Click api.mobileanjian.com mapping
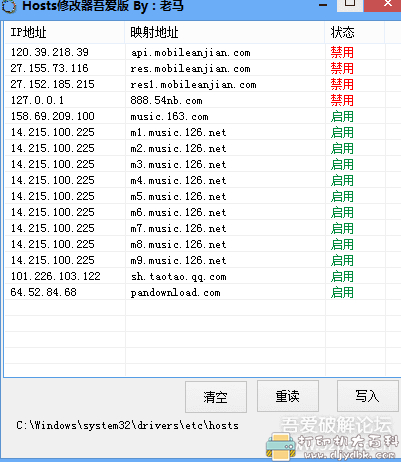The width and height of the screenshot is (401, 462). 190,53
